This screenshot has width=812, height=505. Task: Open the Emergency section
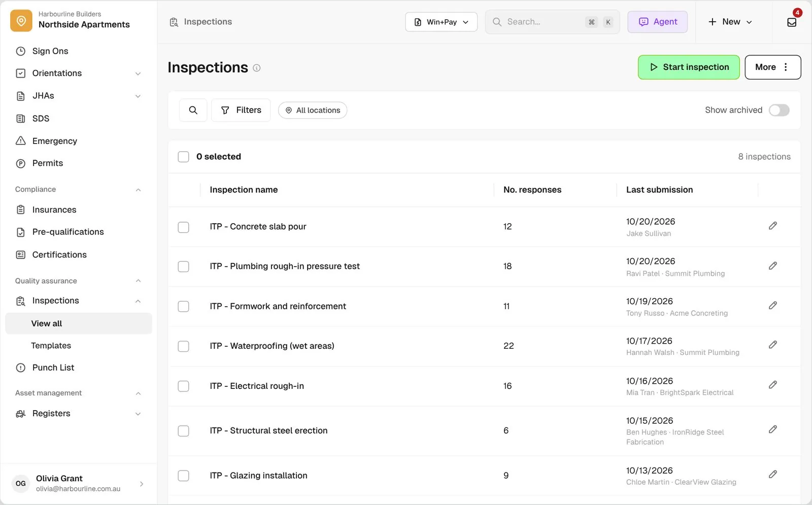(55, 141)
